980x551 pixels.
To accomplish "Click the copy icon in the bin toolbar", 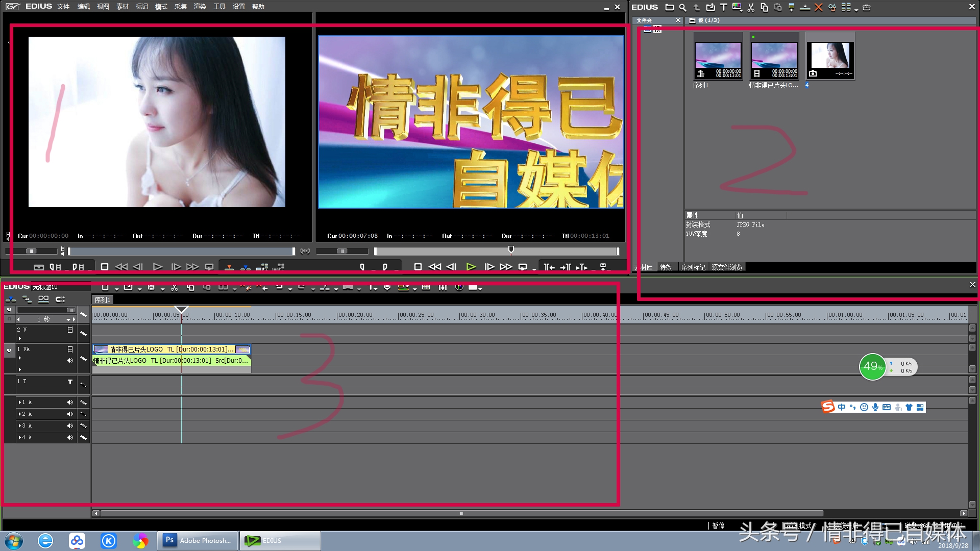I will [x=765, y=7].
